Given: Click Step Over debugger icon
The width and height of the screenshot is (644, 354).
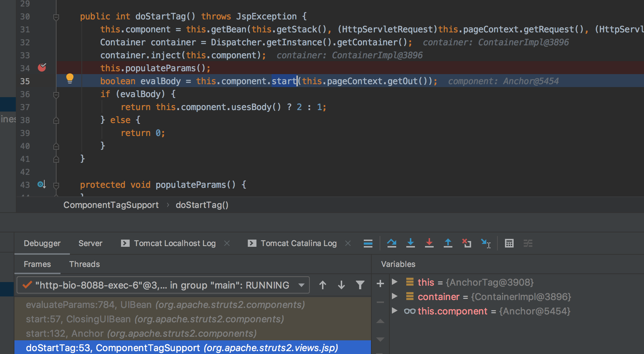Looking at the screenshot, I should [392, 244].
